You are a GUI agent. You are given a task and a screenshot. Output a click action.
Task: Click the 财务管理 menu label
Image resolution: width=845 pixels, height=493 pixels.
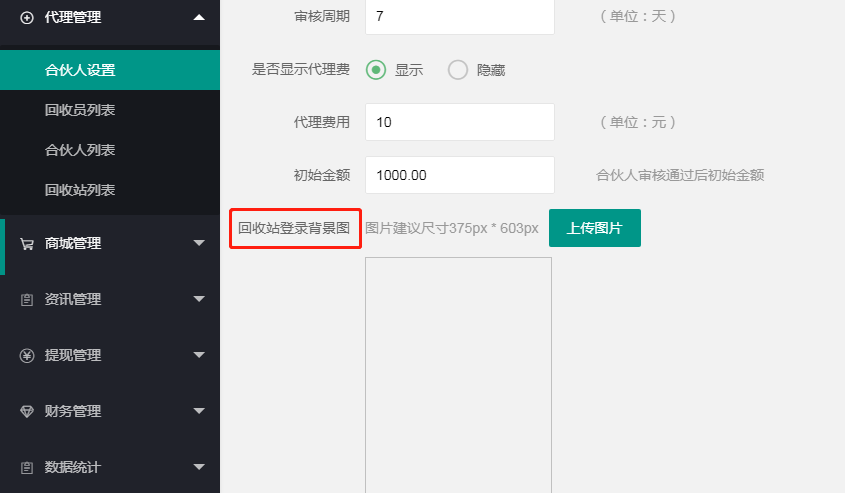pyautogui.click(x=73, y=412)
